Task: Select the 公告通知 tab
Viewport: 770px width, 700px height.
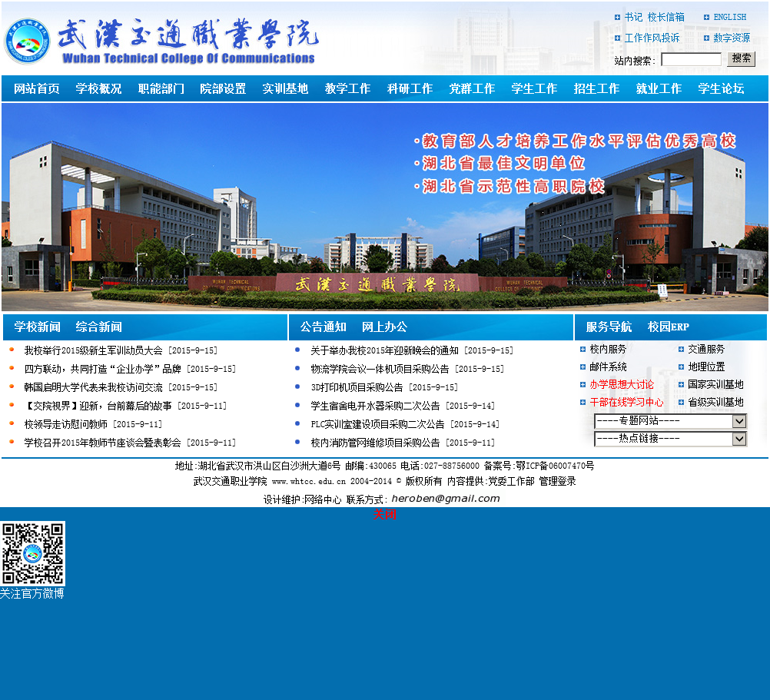Action: click(x=323, y=327)
